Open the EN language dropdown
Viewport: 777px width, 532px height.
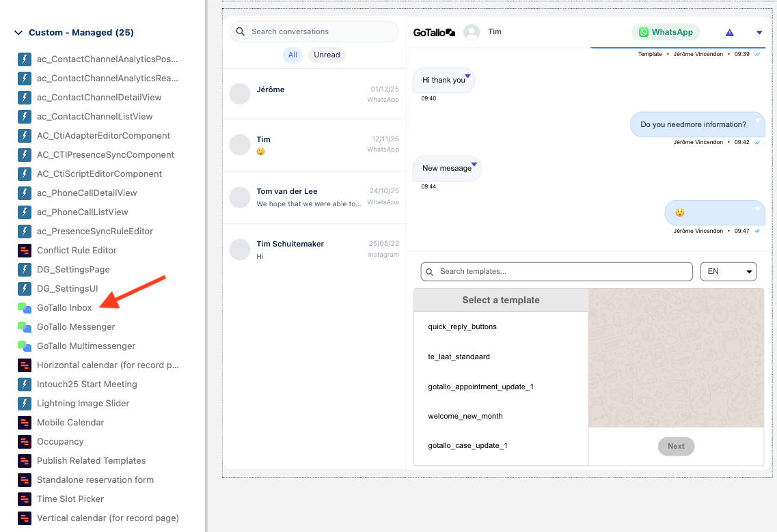tap(728, 271)
